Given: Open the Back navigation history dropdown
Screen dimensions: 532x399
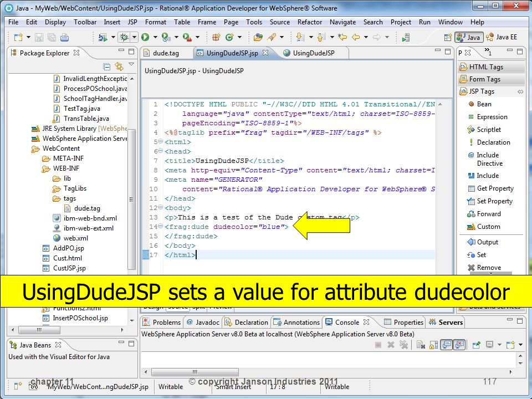Looking at the screenshot, I should pos(366,37).
